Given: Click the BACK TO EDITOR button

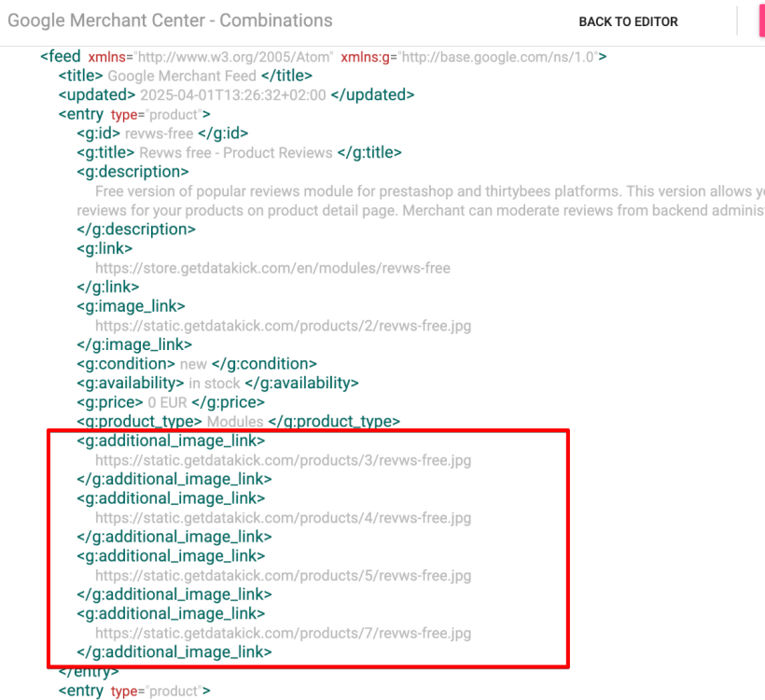Looking at the screenshot, I should pos(628,21).
